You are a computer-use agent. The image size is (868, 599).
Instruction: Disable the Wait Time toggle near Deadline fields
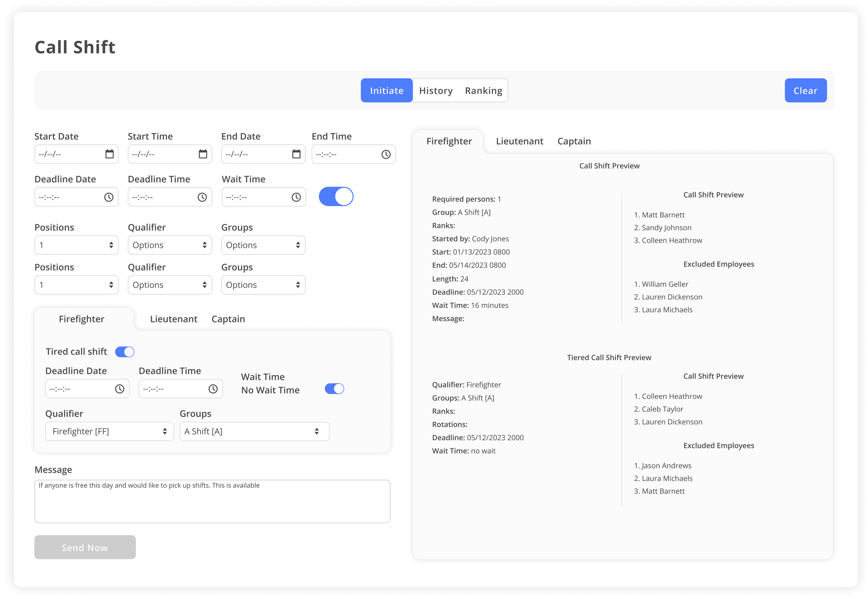(336, 196)
